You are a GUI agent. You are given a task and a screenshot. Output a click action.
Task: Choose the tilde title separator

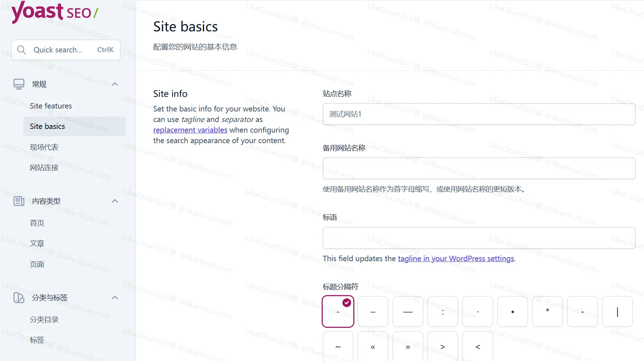(x=338, y=346)
